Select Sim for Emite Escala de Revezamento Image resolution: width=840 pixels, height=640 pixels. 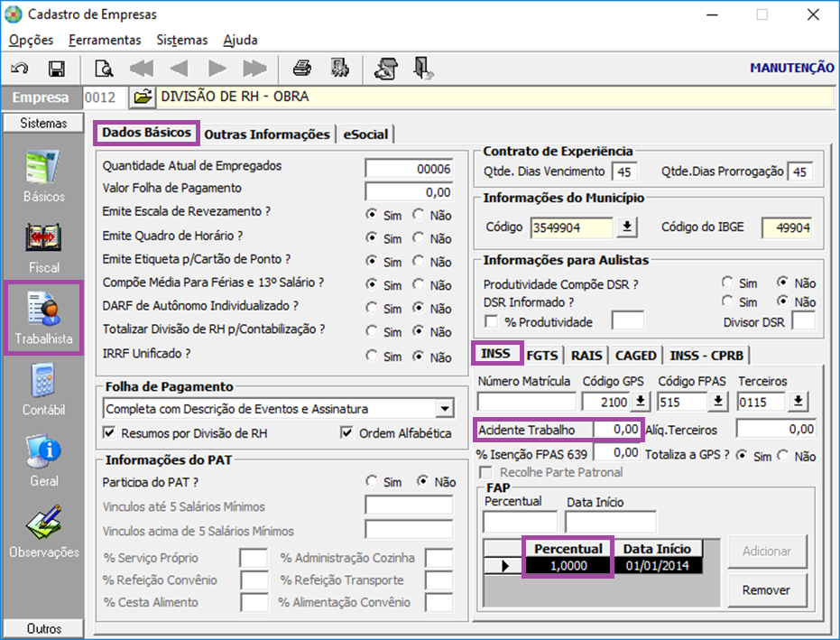371,215
